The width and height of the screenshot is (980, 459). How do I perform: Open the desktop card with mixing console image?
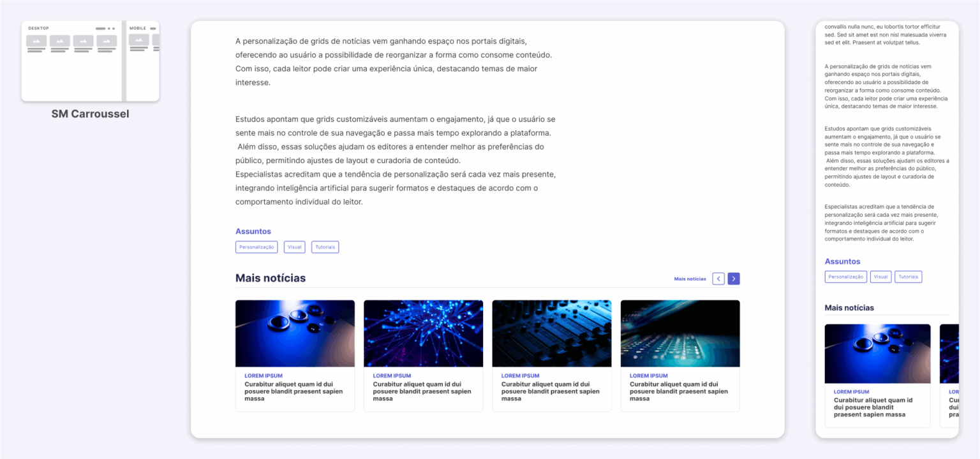tap(552, 356)
